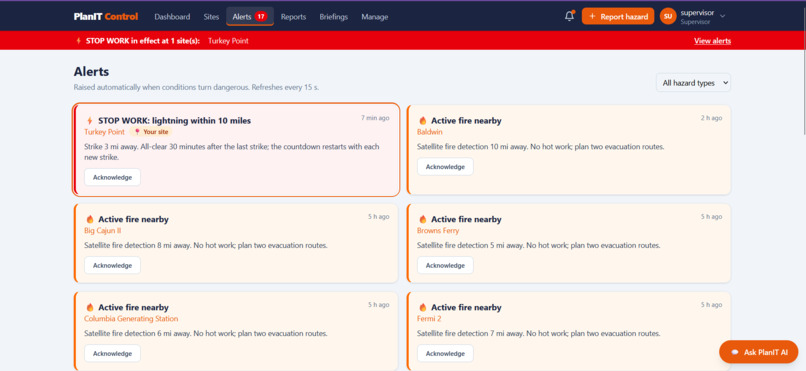Click the pin icon in Your site badge
Screen dimensions: 806x371
(137, 132)
